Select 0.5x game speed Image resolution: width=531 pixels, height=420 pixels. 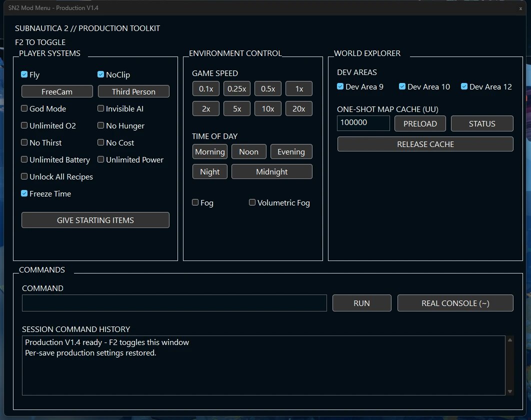268,88
